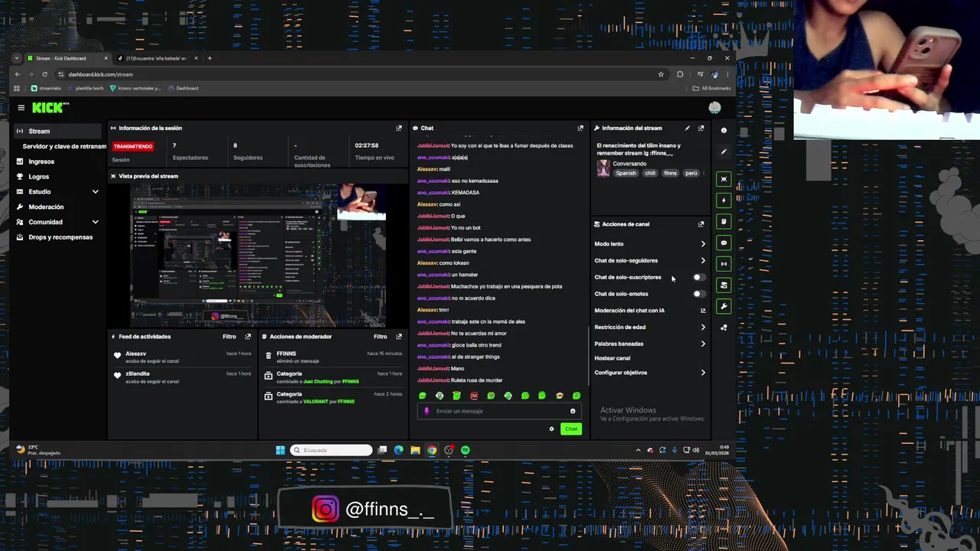Open the profile avatar menu
980x551 pixels.
714,108
